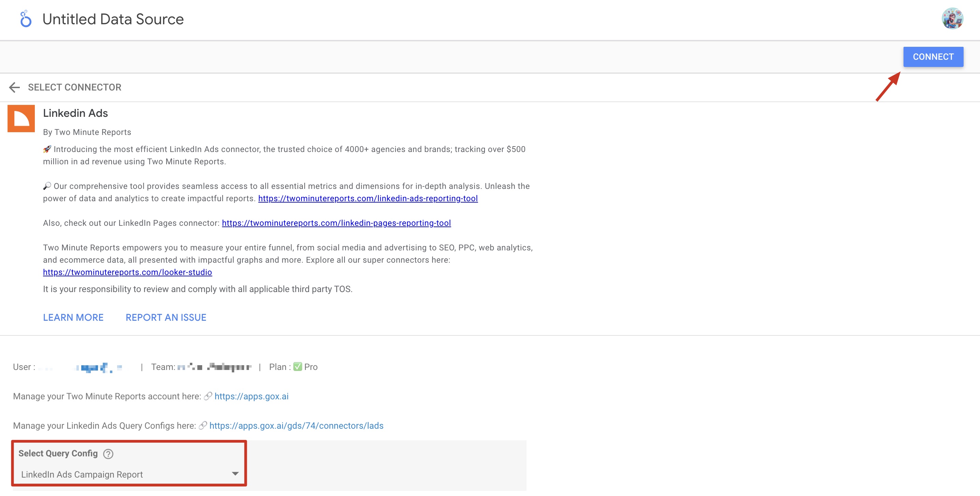This screenshot has width=980, height=496.
Task: Click the Linkedin Ads connector heading
Action: click(x=75, y=113)
